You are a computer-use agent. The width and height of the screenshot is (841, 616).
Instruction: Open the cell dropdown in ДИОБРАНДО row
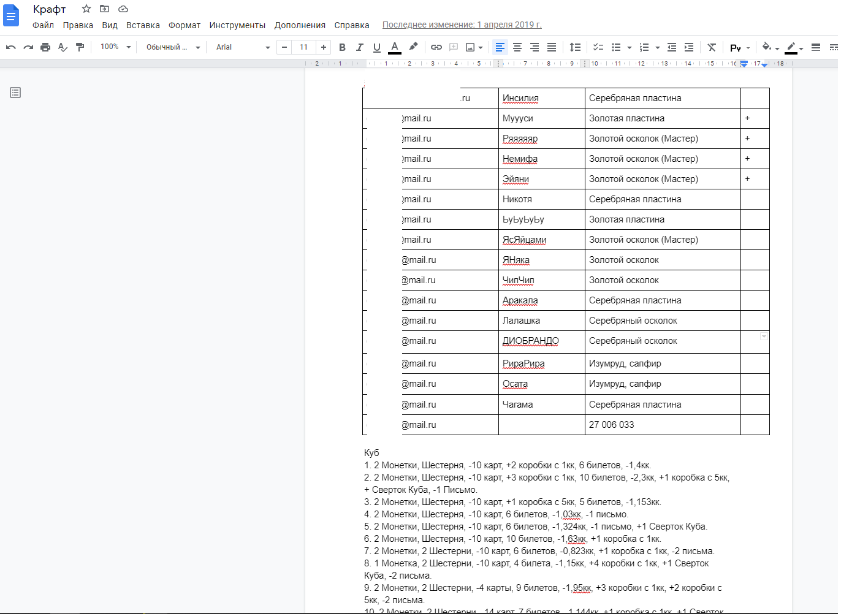764,337
